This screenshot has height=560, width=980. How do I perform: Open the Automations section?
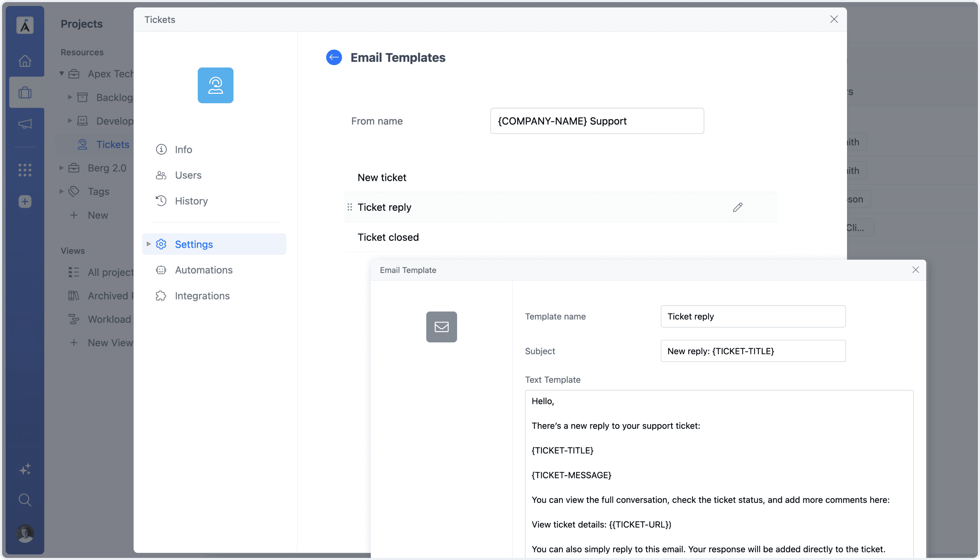click(x=214, y=269)
